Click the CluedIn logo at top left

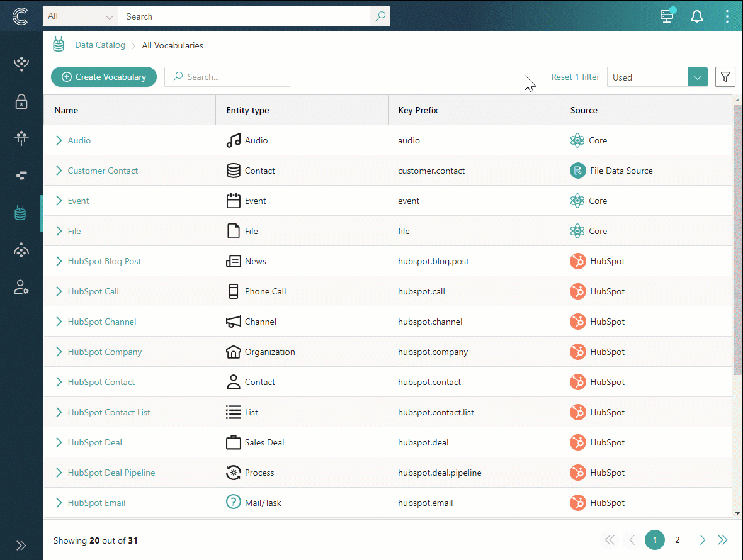pyautogui.click(x=20, y=16)
